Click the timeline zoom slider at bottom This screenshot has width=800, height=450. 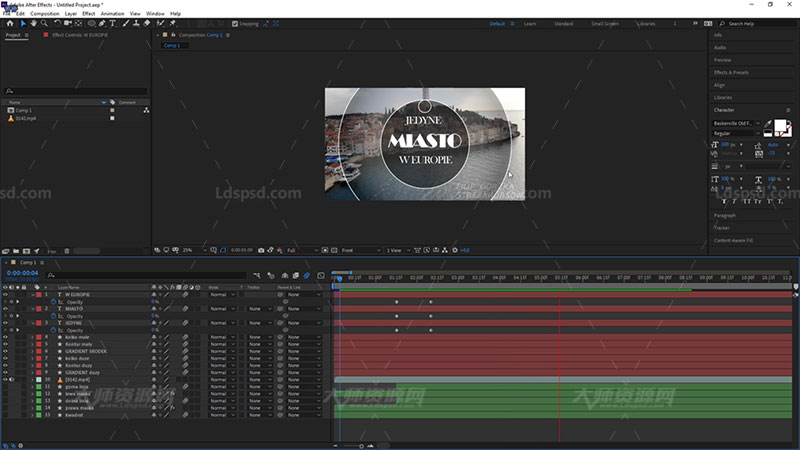click(361, 446)
